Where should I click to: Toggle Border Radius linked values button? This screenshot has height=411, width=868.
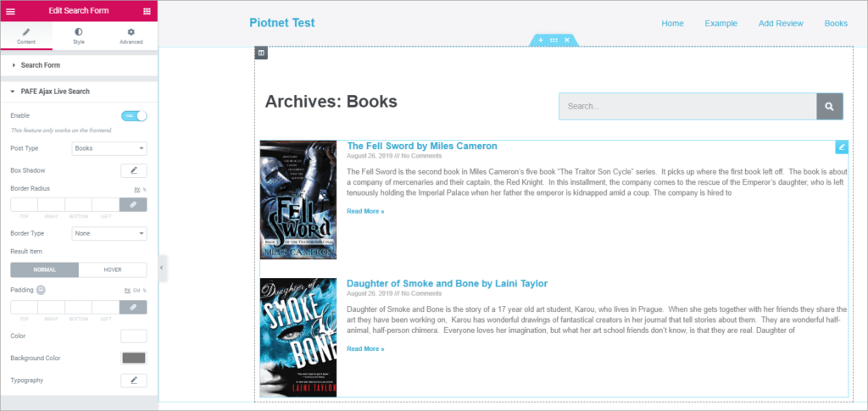coord(133,204)
